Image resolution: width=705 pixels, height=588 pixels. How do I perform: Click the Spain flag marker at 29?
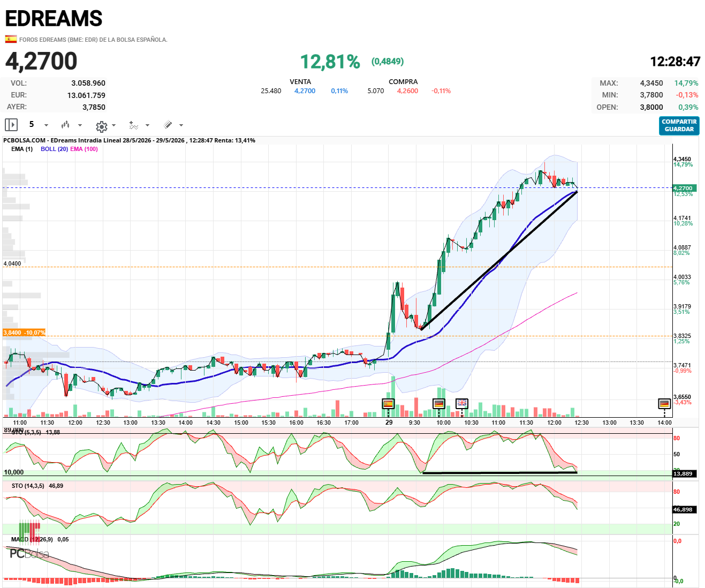(388, 404)
